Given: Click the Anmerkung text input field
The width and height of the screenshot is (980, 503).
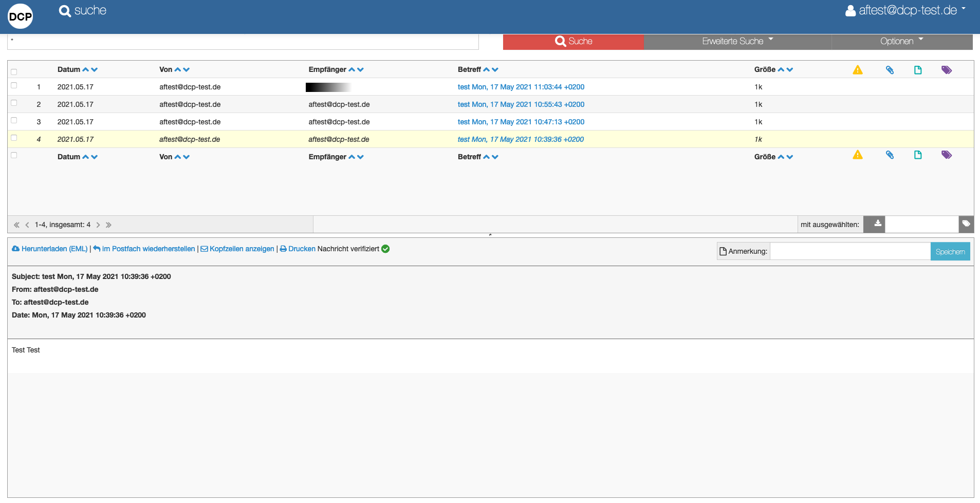Looking at the screenshot, I should click(850, 251).
